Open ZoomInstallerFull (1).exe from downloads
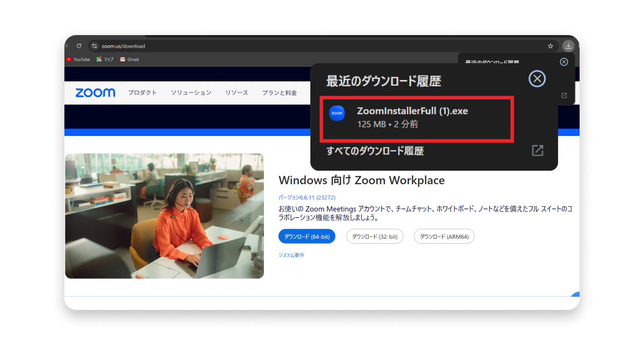 412,111
